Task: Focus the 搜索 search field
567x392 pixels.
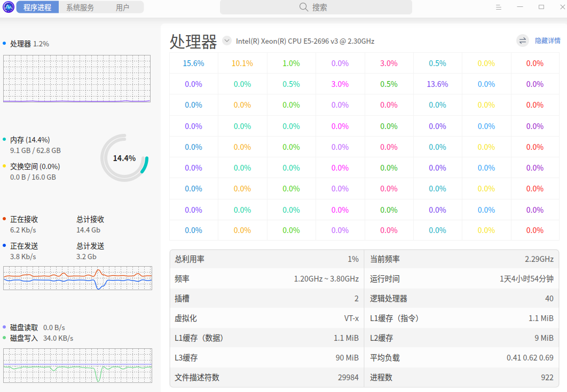Action: [316, 7]
